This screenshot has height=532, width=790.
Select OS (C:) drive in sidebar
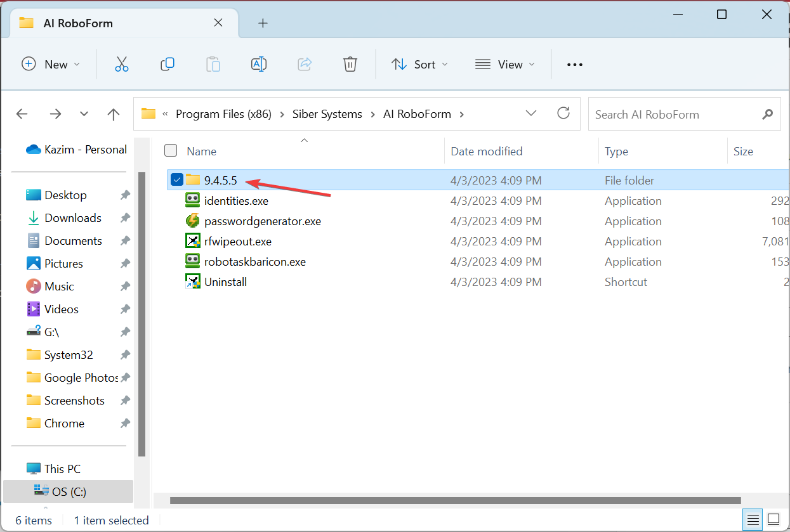pyautogui.click(x=69, y=491)
